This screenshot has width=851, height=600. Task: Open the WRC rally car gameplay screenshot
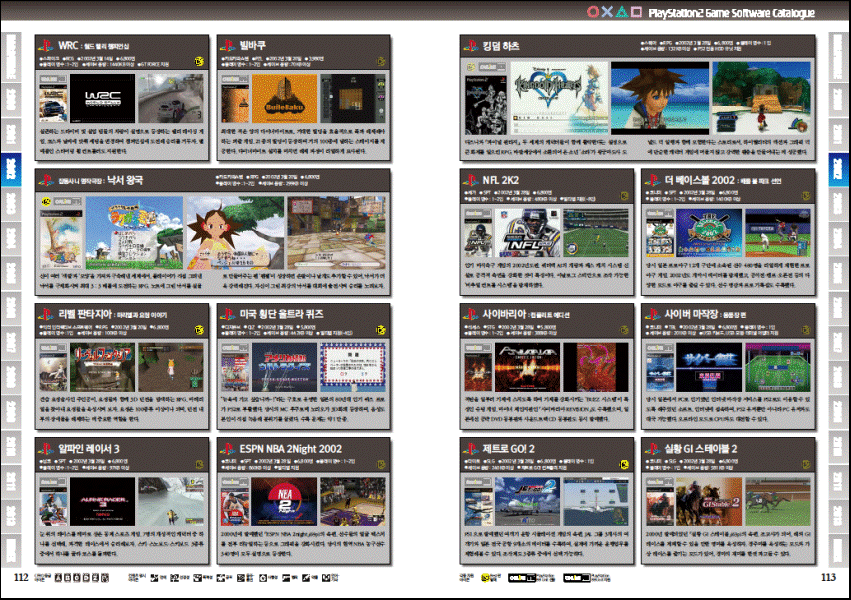171,98
